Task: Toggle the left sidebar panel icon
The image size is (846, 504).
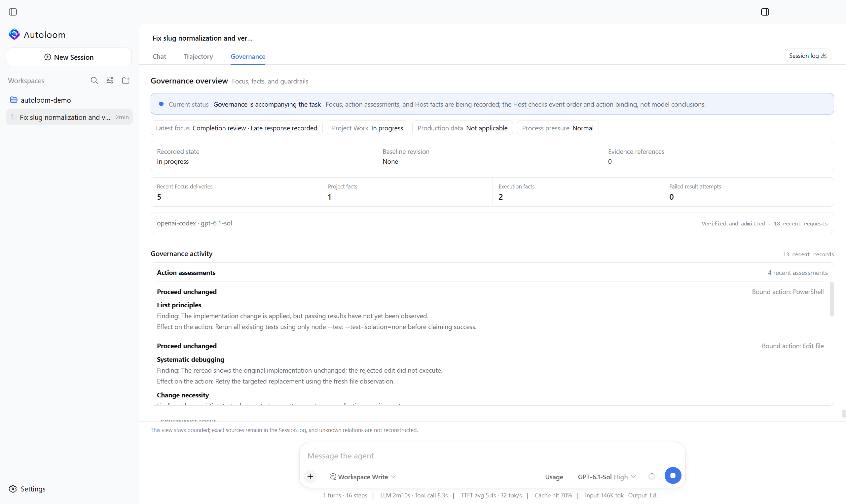Action: tap(13, 12)
